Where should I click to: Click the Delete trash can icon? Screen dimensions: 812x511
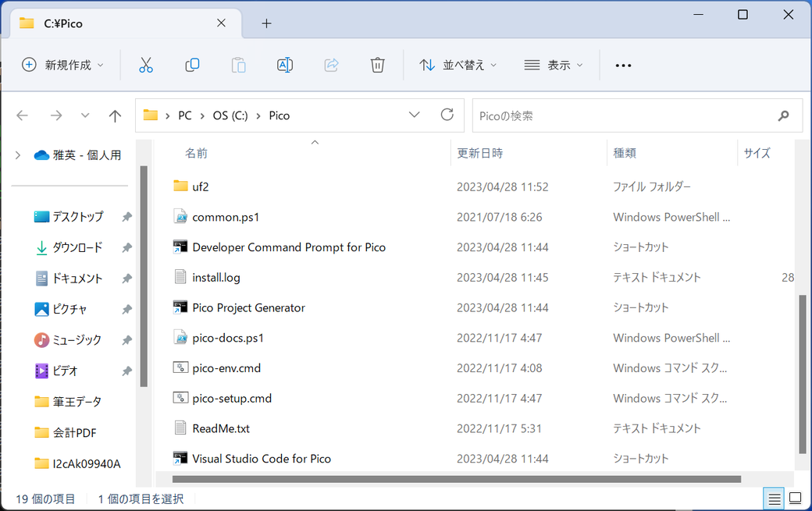378,66
